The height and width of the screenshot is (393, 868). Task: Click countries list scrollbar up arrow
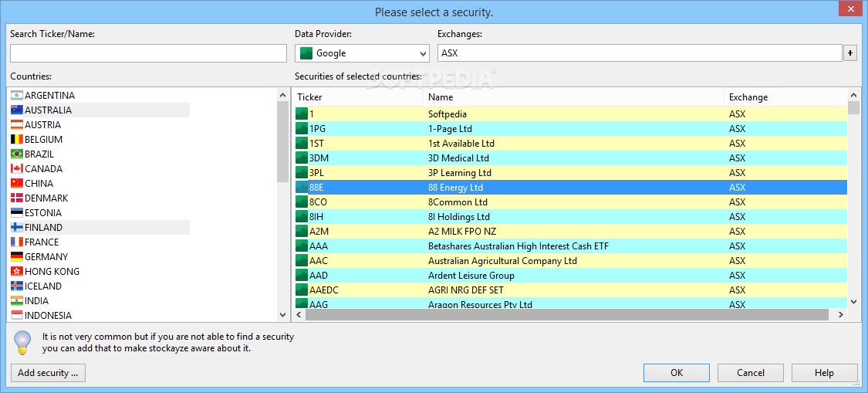click(283, 95)
